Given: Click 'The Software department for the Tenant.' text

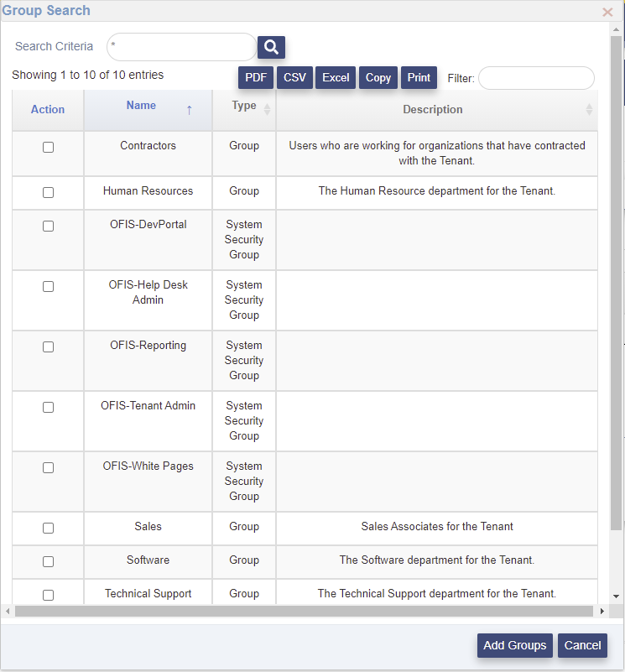Looking at the screenshot, I should tap(437, 560).
